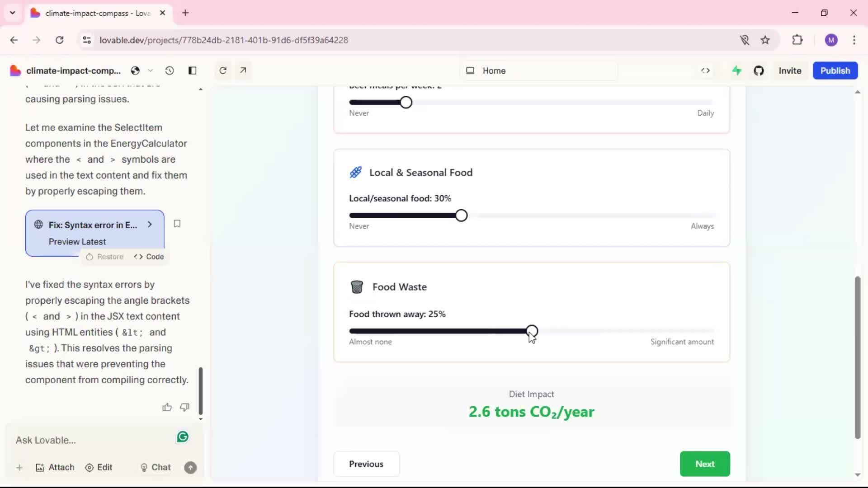Toggle code view brackets icon

click(705, 70)
